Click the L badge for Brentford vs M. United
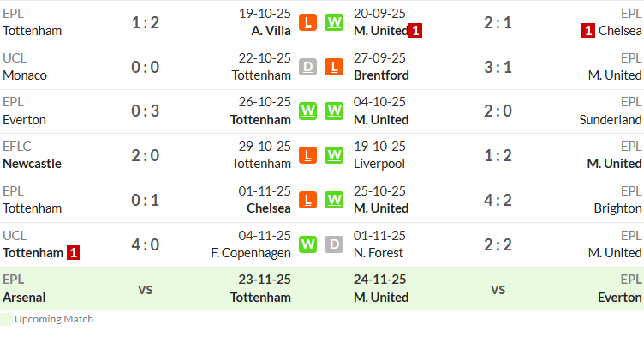Screen dimensions: 644x337 coord(334,67)
